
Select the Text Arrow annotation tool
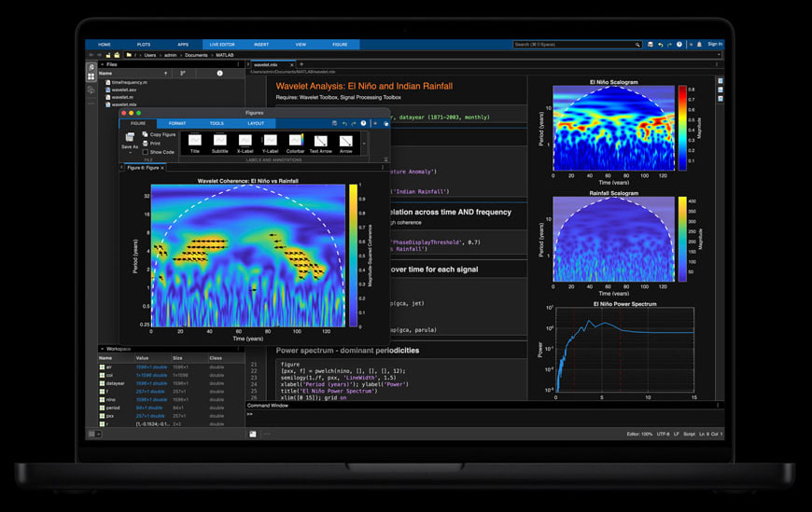pyautogui.click(x=321, y=141)
